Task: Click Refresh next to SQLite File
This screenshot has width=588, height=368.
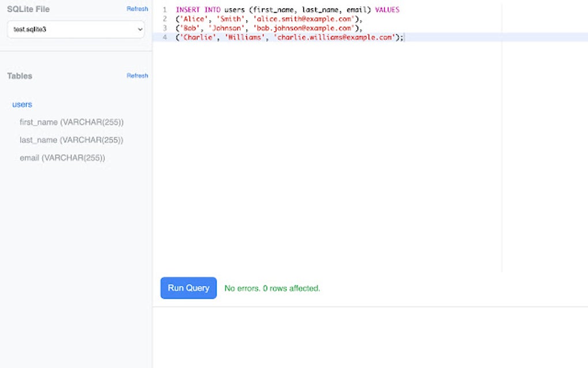Action: coord(137,9)
